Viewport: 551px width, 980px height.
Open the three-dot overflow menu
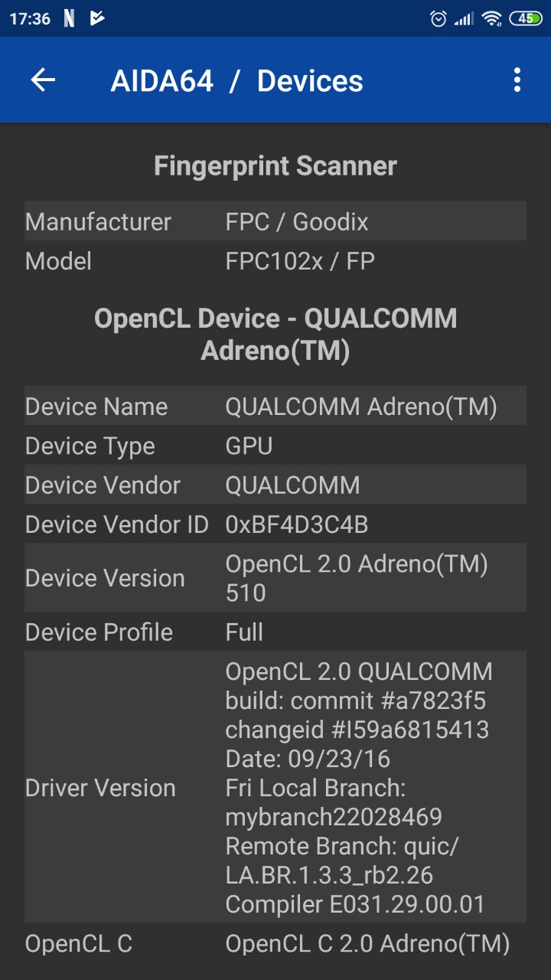pos(517,80)
